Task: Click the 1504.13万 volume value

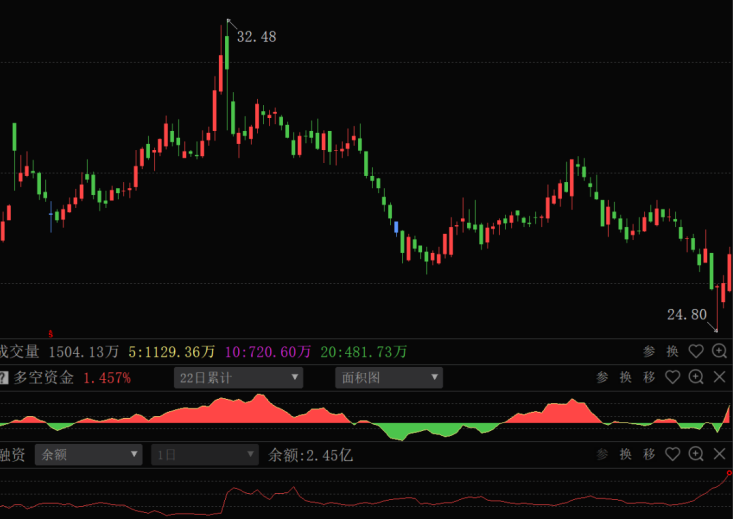Action: [x=84, y=352]
